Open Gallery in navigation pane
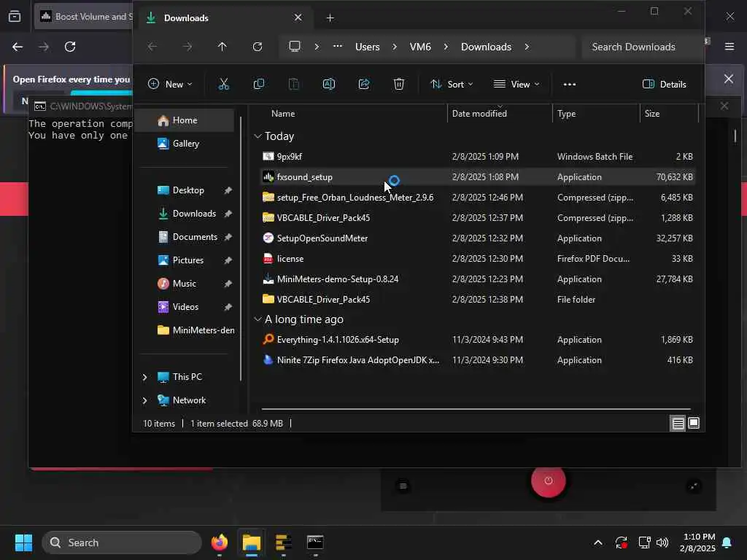The image size is (747, 560). [x=186, y=144]
